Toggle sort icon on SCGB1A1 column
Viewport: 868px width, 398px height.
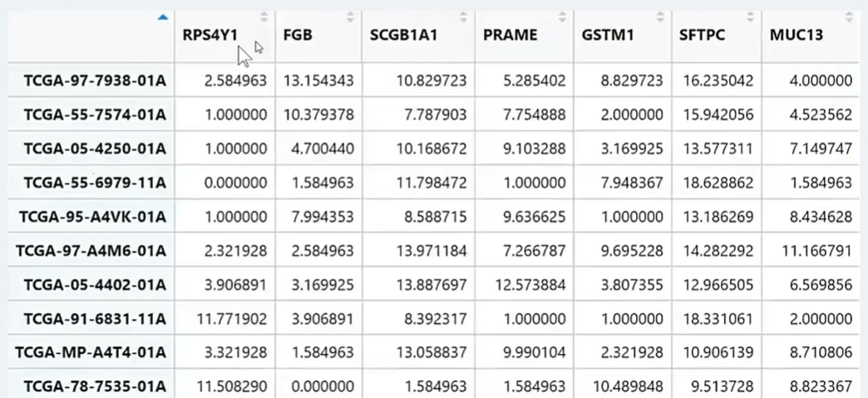coord(463,17)
